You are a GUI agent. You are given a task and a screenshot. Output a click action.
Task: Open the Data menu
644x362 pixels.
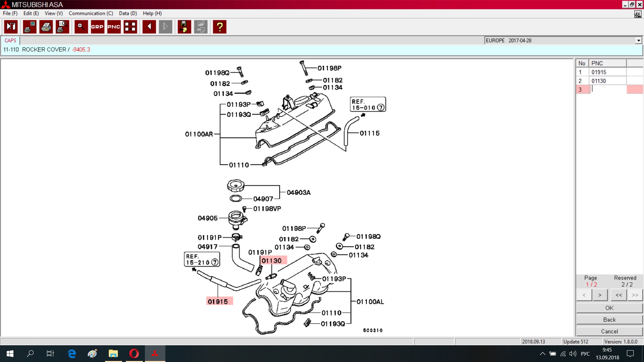click(128, 13)
